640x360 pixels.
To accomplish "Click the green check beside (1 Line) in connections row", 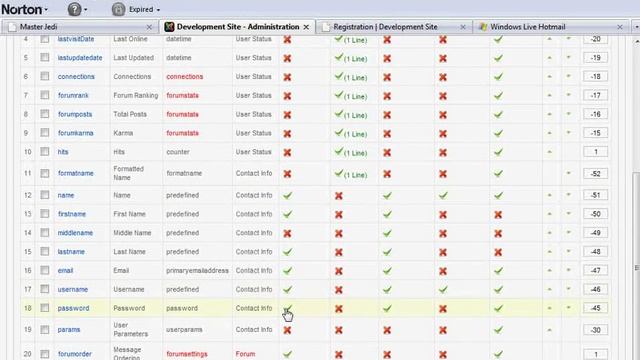I will tap(338, 76).
